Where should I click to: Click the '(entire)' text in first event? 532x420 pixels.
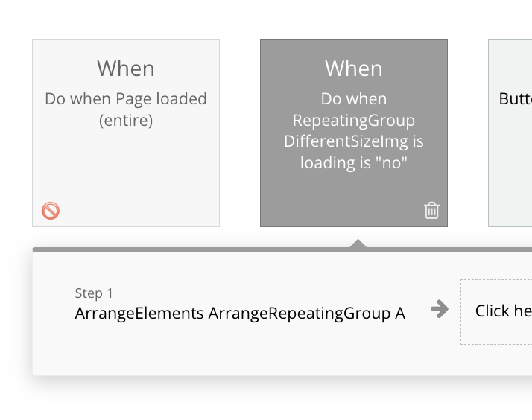coord(126,121)
